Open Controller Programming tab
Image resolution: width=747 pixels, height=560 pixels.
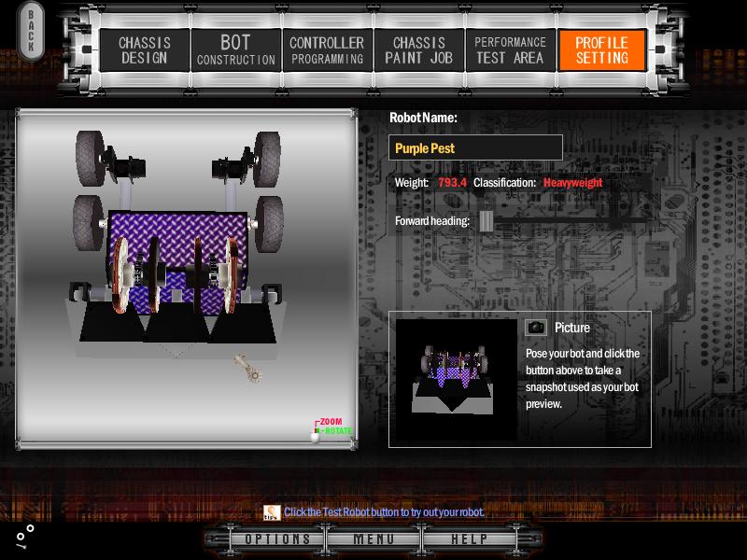coord(328,50)
